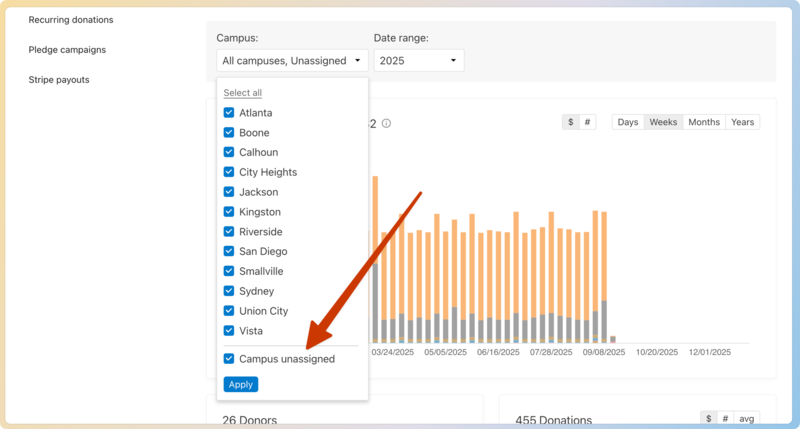Click the info icon beside chart title
Image resolution: width=800 pixels, height=429 pixels.
[x=386, y=123]
